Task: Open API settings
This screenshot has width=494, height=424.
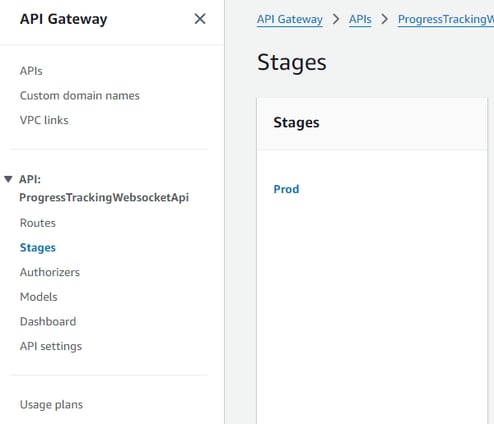Action: coord(51,346)
